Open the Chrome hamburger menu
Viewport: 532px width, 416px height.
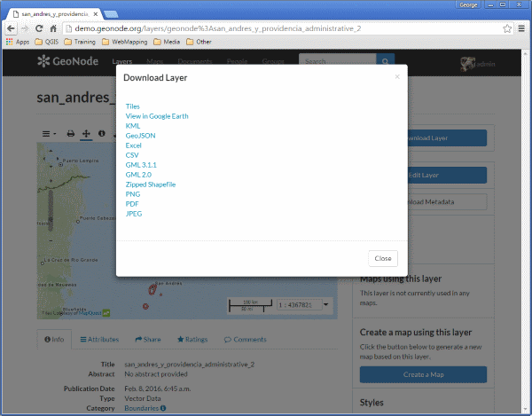click(521, 28)
